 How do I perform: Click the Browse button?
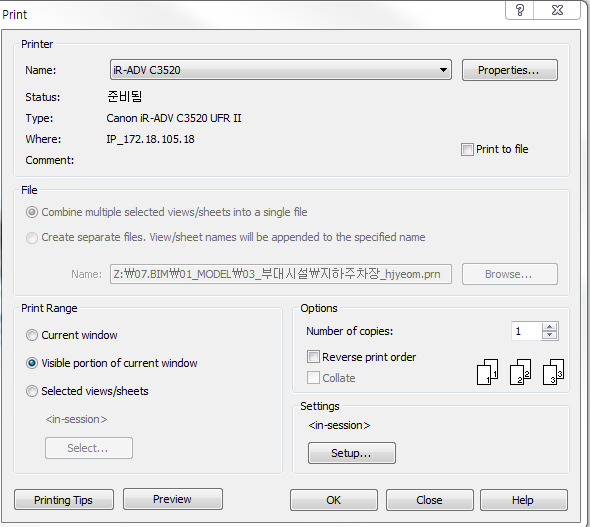[x=509, y=274]
